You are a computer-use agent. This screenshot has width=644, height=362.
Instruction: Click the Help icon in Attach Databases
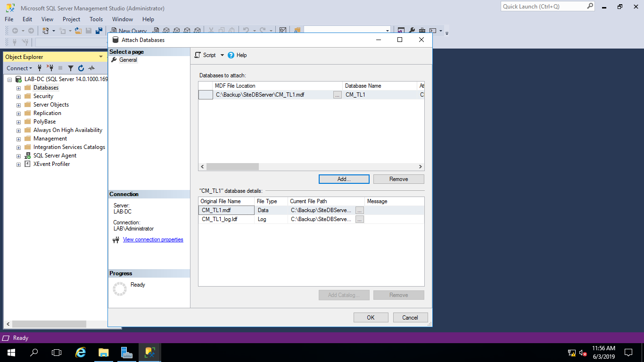[231, 55]
